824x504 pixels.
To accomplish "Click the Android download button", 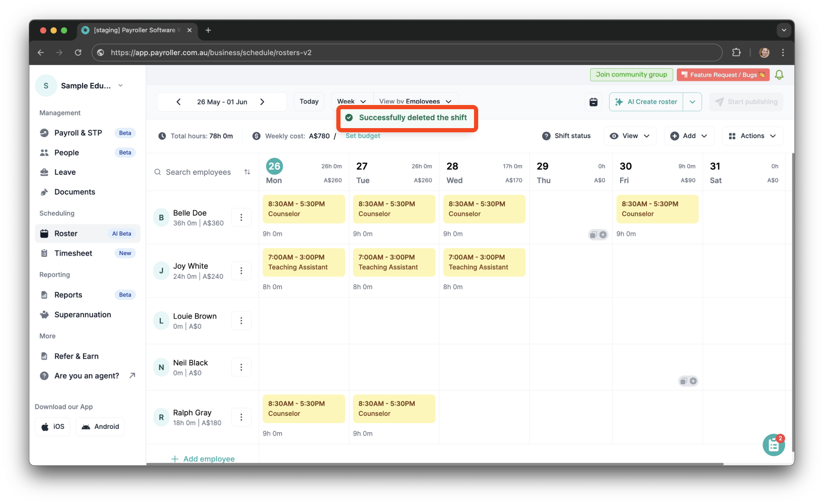I will (x=100, y=427).
